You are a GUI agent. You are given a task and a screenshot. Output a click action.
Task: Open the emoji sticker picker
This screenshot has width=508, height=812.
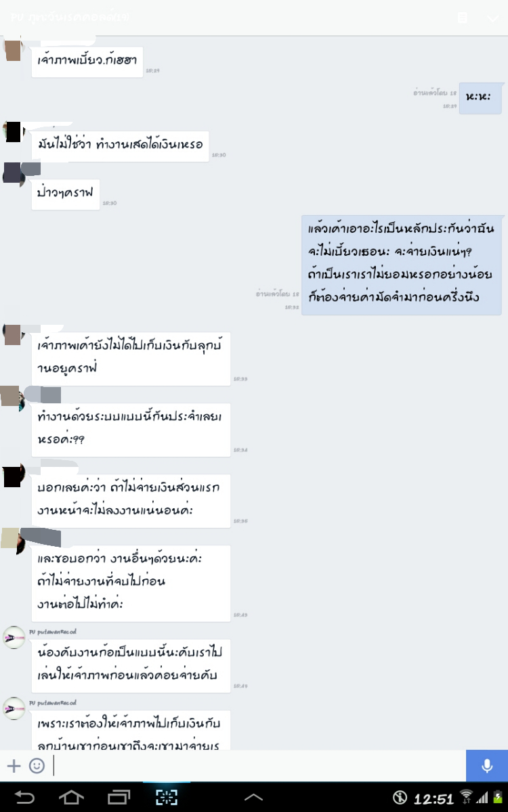(x=37, y=766)
